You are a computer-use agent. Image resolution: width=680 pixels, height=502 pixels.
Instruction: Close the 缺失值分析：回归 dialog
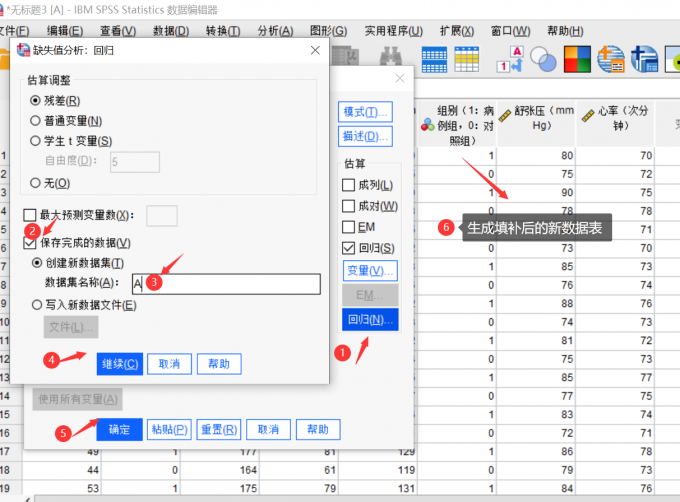(x=315, y=50)
